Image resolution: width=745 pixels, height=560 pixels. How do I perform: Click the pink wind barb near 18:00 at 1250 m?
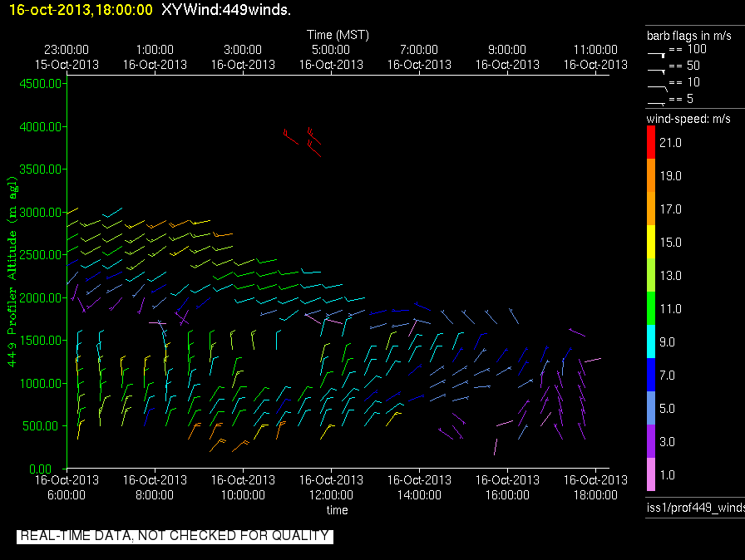point(593,361)
